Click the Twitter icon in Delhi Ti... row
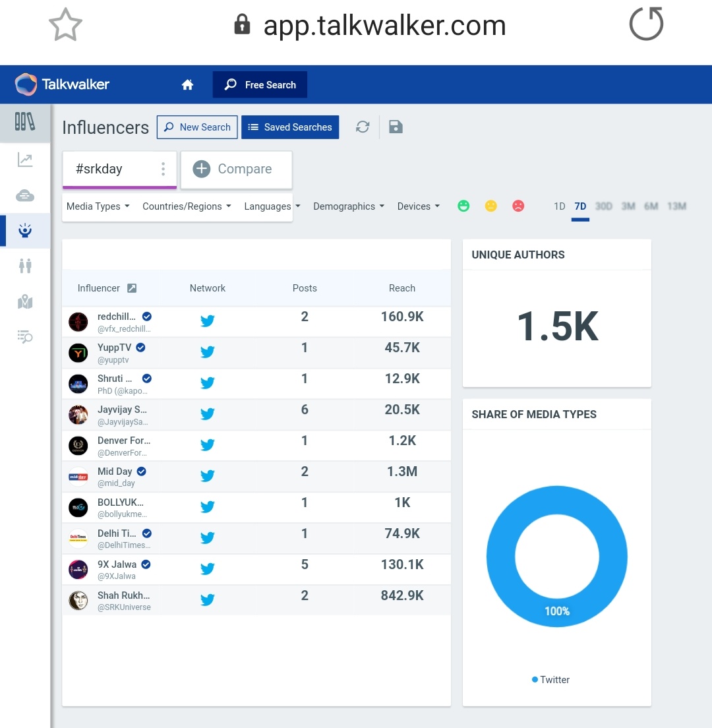The width and height of the screenshot is (712, 728). (x=208, y=537)
